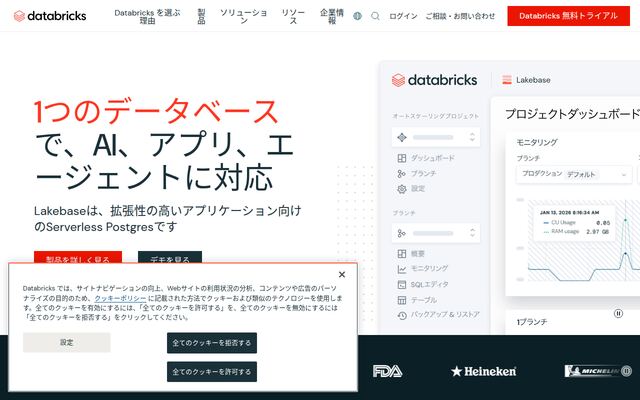The image size is (640, 400).
Task: Click cookie 設定 button
Action: point(67,342)
